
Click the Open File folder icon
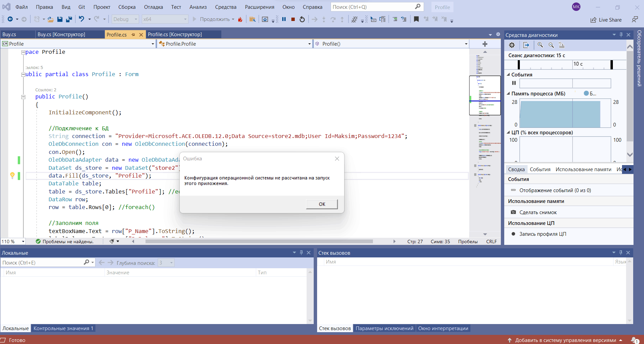coord(50,19)
